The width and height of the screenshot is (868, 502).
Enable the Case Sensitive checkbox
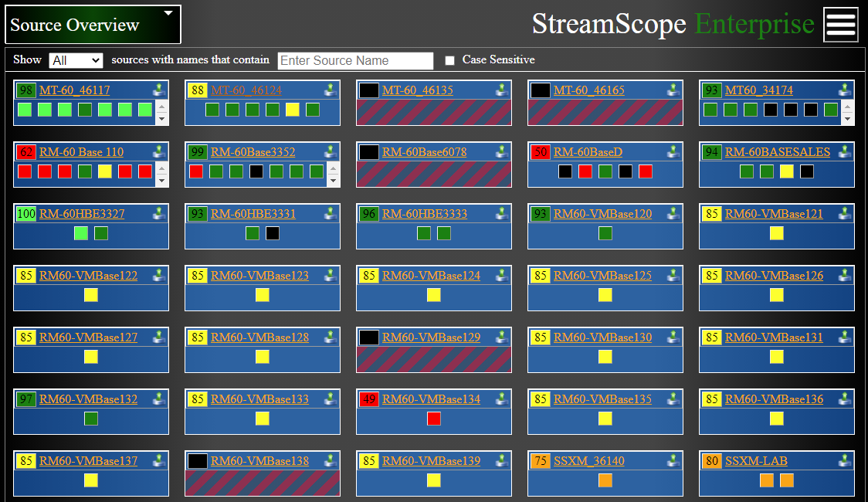(x=450, y=60)
